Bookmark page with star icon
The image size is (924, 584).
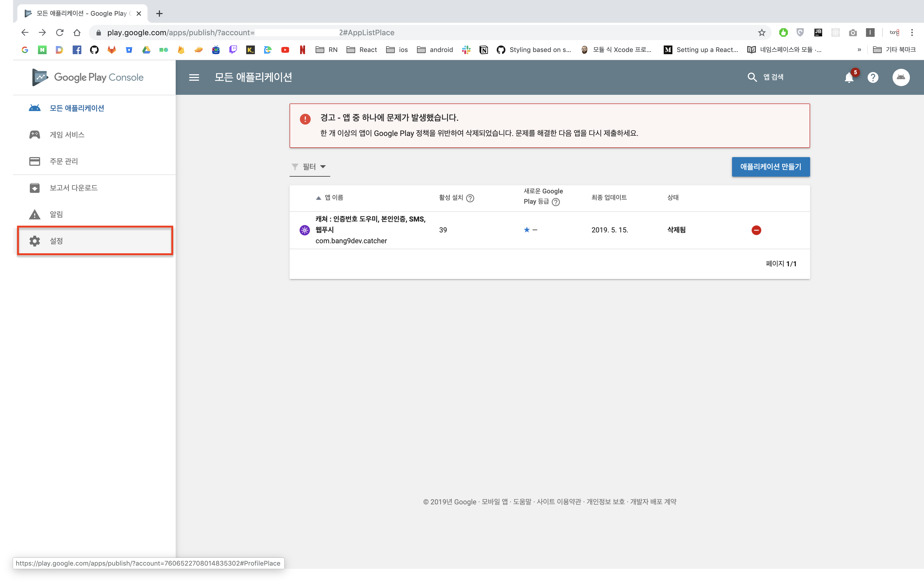click(x=762, y=33)
